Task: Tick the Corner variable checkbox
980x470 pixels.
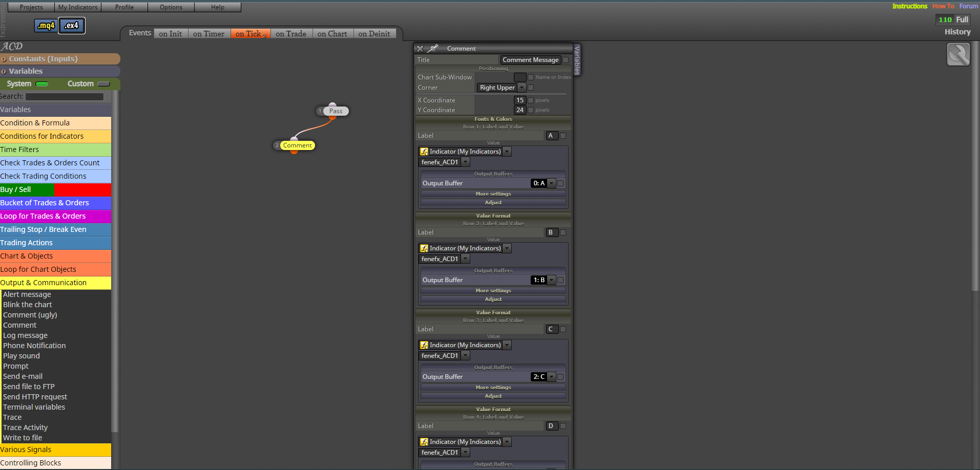Action: click(531, 88)
